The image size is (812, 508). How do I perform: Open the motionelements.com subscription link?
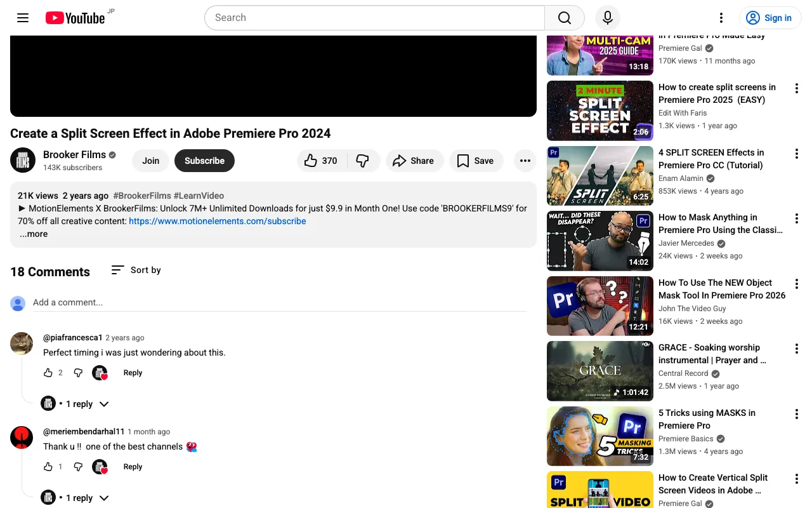217,221
